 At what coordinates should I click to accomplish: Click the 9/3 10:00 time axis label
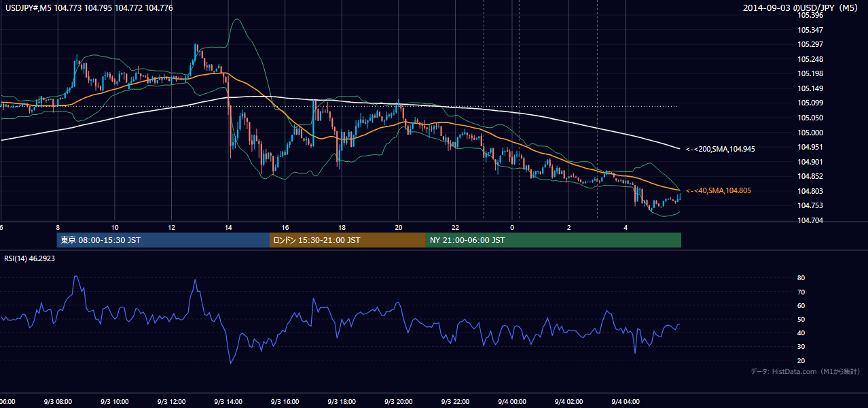114,401
